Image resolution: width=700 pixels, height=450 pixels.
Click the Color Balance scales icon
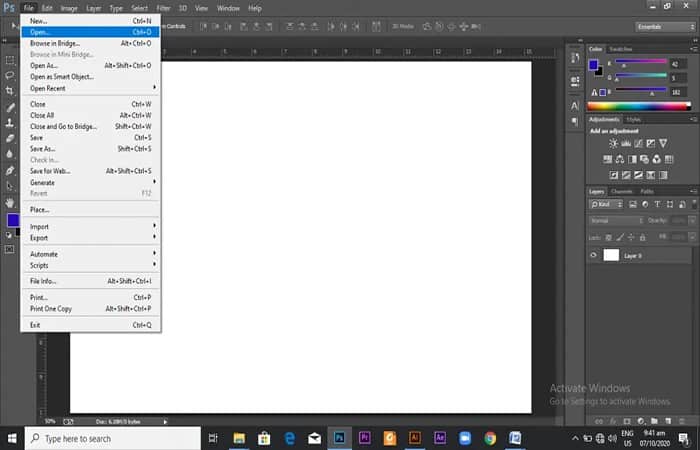click(x=620, y=159)
